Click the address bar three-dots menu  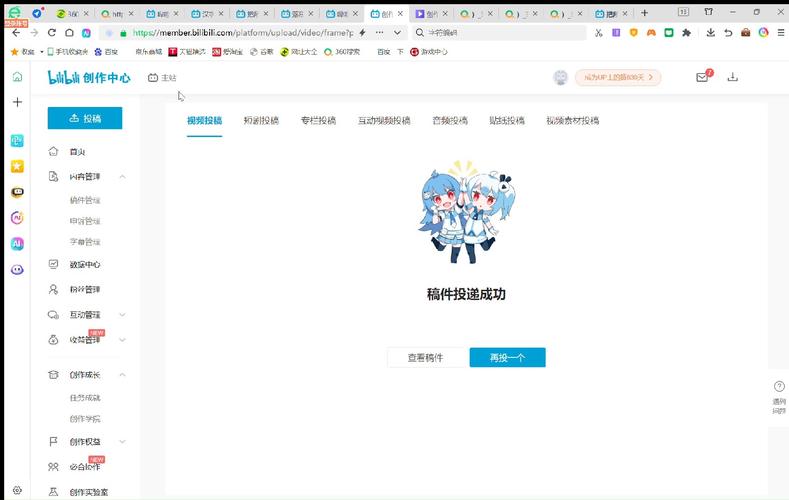(x=379, y=32)
